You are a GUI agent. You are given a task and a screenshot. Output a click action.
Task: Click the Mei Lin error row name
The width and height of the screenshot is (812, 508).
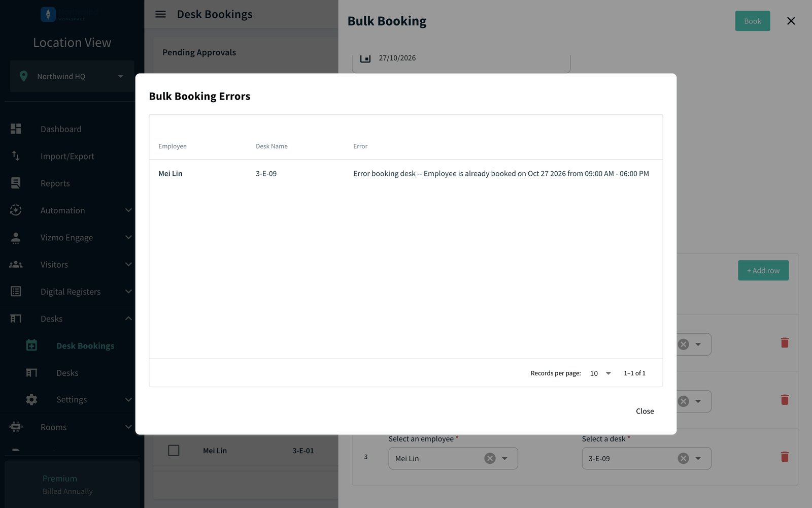170,174
